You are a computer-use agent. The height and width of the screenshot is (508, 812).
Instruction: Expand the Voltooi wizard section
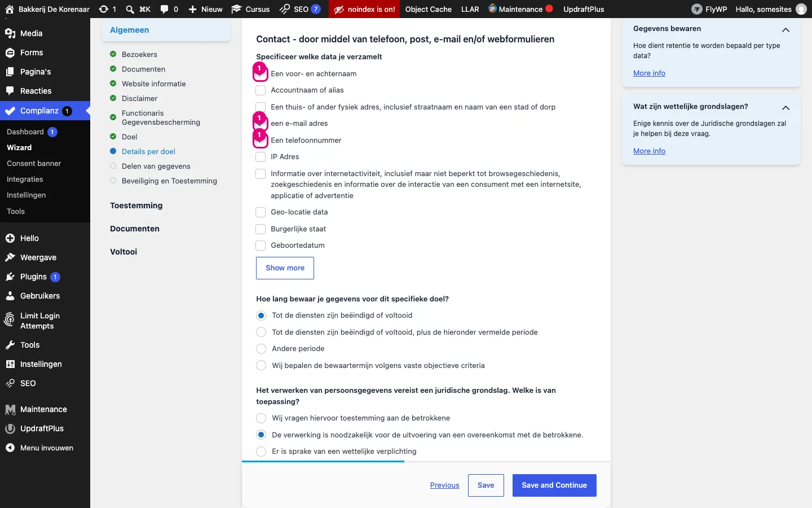click(x=123, y=252)
